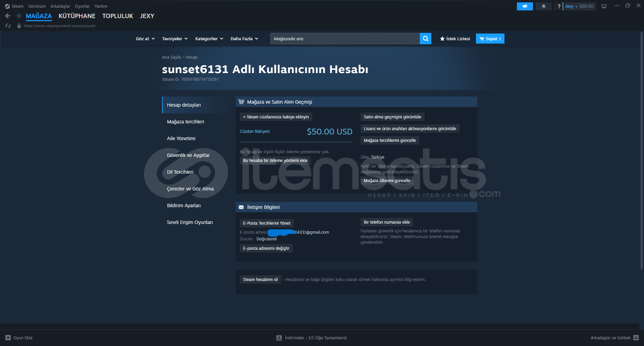This screenshot has width=644, height=346.
Task: Click Bu hesaba bir ödeme yöntemi ekle
Action: point(275,161)
